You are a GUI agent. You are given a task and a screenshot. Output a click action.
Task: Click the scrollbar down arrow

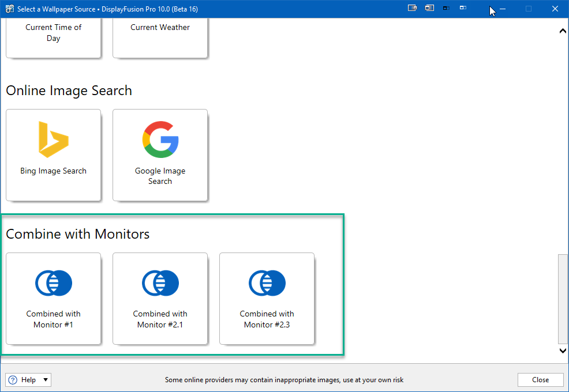[563, 350]
